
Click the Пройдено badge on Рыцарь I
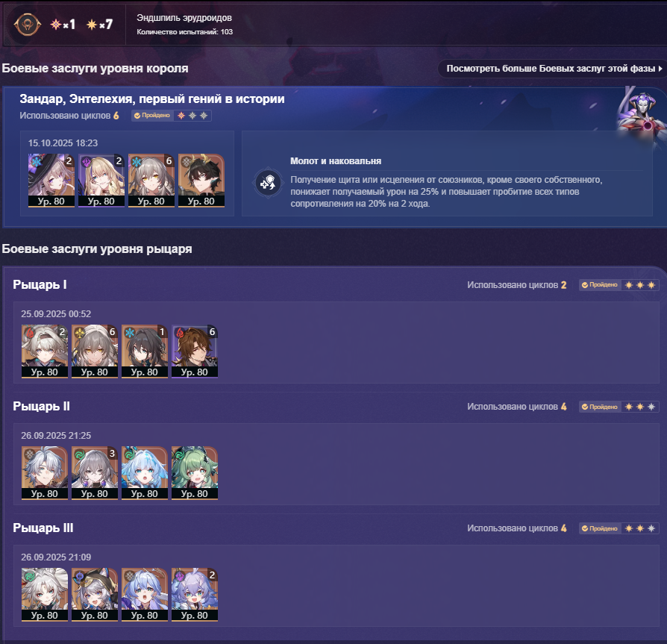600,285
